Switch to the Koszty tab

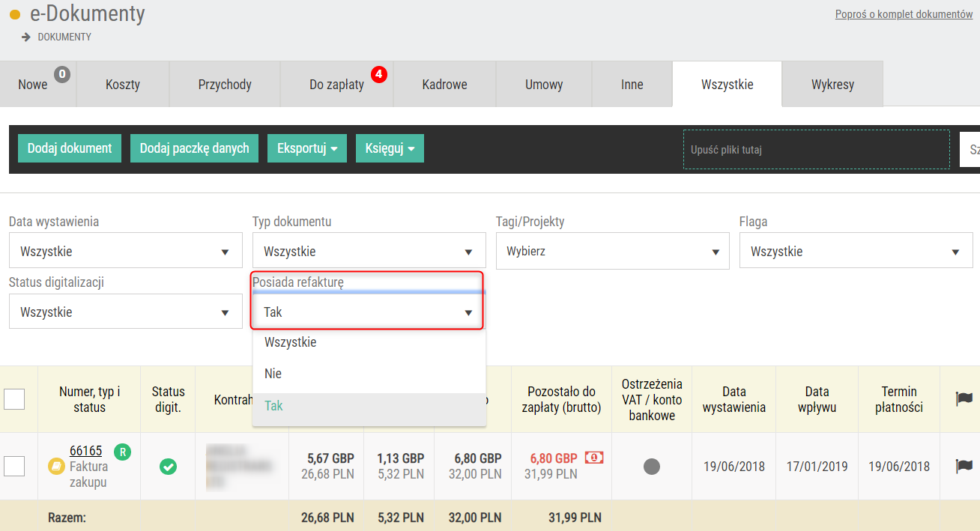pyautogui.click(x=123, y=85)
